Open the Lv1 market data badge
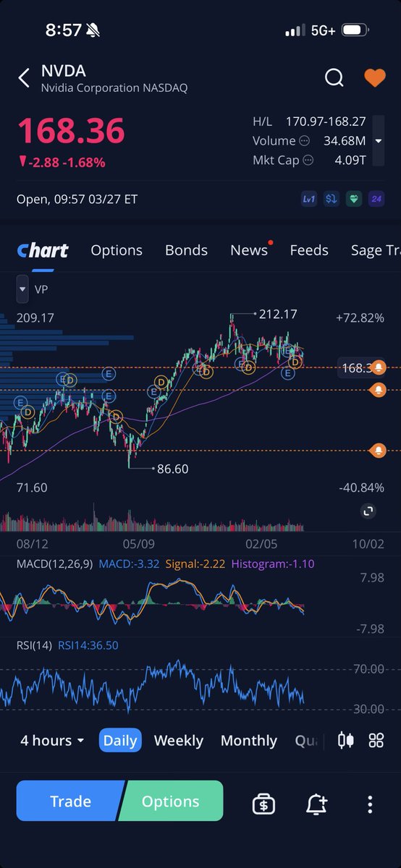401x868 pixels. tap(309, 199)
